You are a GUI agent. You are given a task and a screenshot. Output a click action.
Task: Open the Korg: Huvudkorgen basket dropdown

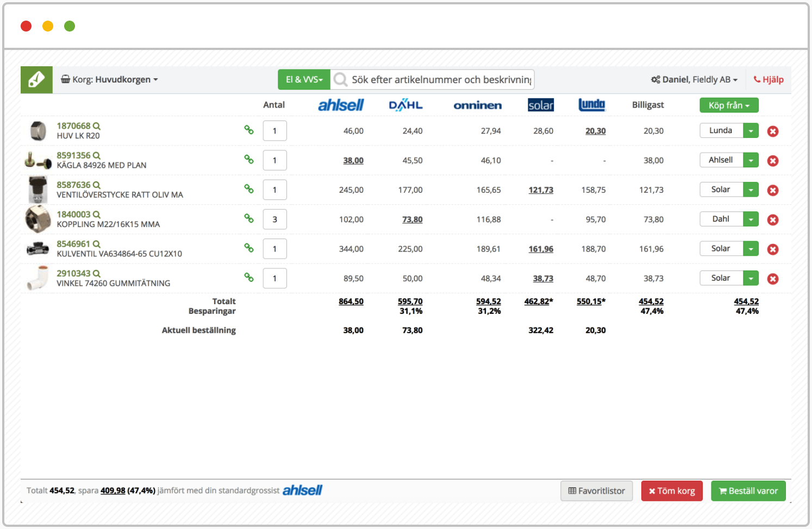(x=109, y=80)
